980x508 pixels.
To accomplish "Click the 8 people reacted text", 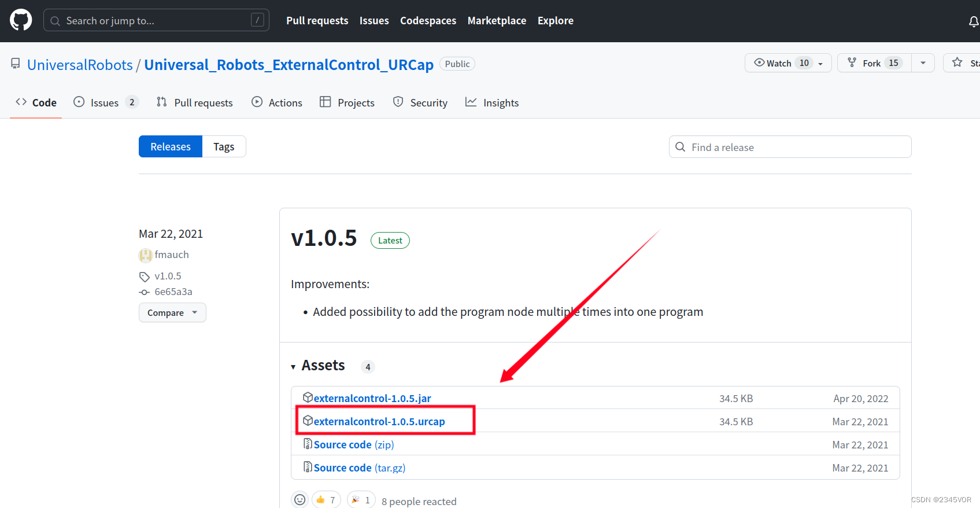I will coord(419,501).
